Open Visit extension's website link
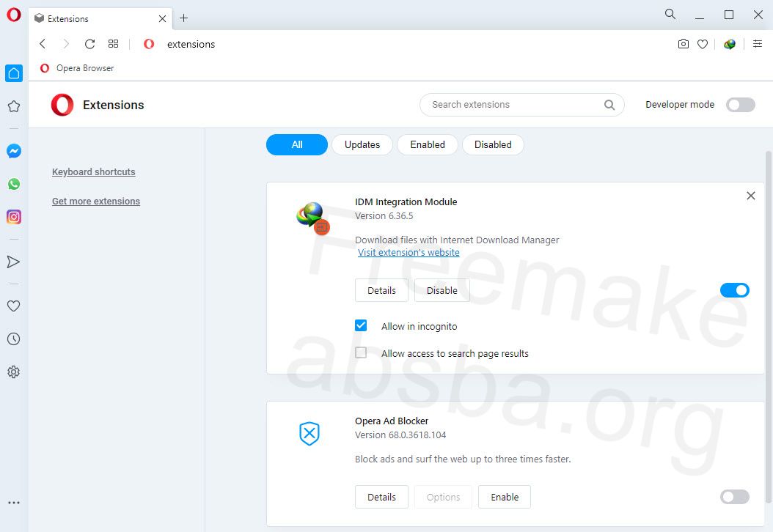Screen dimensions: 773x532 coord(409,252)
